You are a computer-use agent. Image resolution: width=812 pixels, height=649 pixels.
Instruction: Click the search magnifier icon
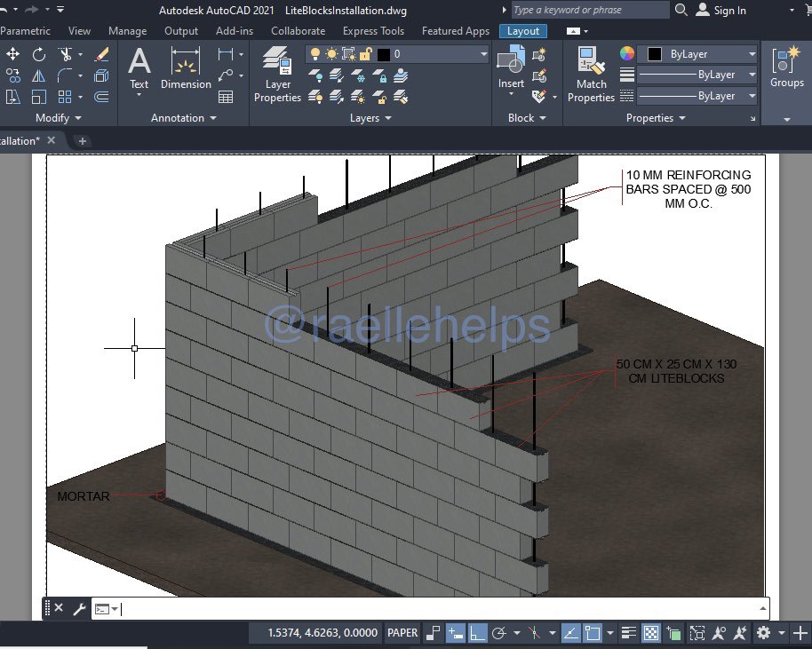pyautogui.click(x=681, y=10)
